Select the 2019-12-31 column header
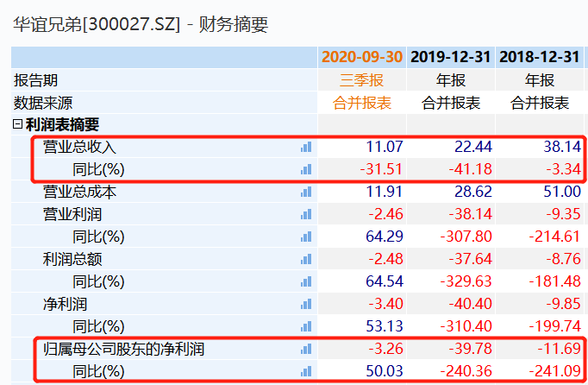This screenshot has width=588, height=385. coord(451,57)
